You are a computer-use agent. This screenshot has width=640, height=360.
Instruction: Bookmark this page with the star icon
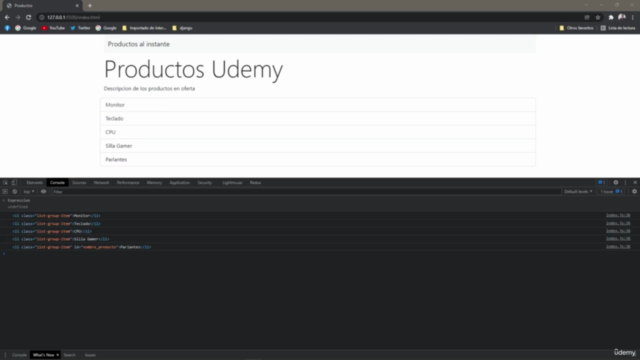[x=598, y=17]
